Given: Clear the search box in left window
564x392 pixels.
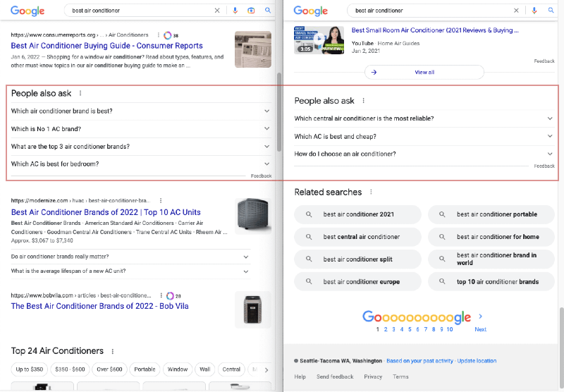Looking at the screenshot, I should click(217, 11).
